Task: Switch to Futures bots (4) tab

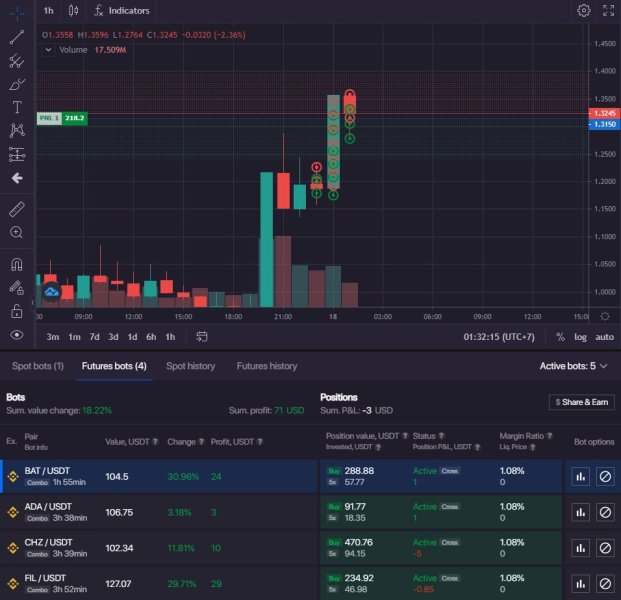Action: click(x=114, y=366)
